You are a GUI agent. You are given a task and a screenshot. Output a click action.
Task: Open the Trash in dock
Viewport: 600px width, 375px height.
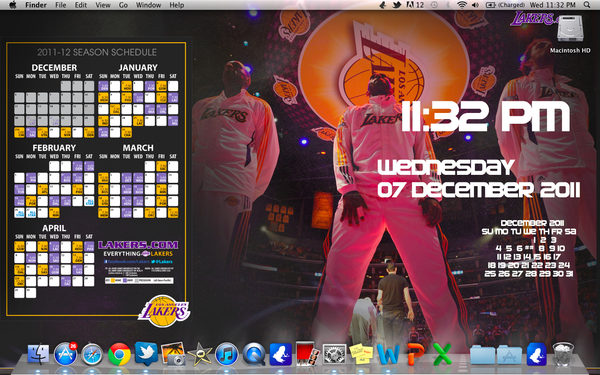563,354
